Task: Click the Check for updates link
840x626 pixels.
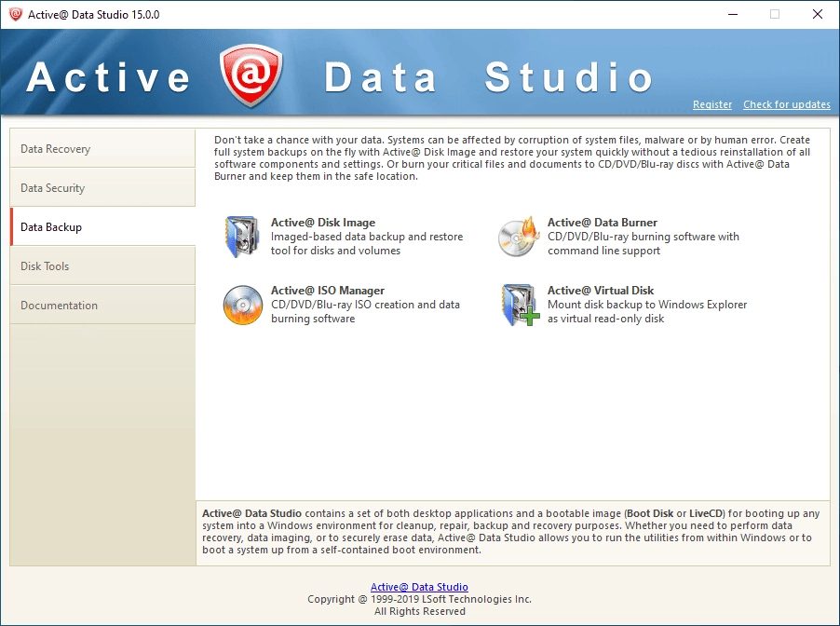Action: (786, 104)
